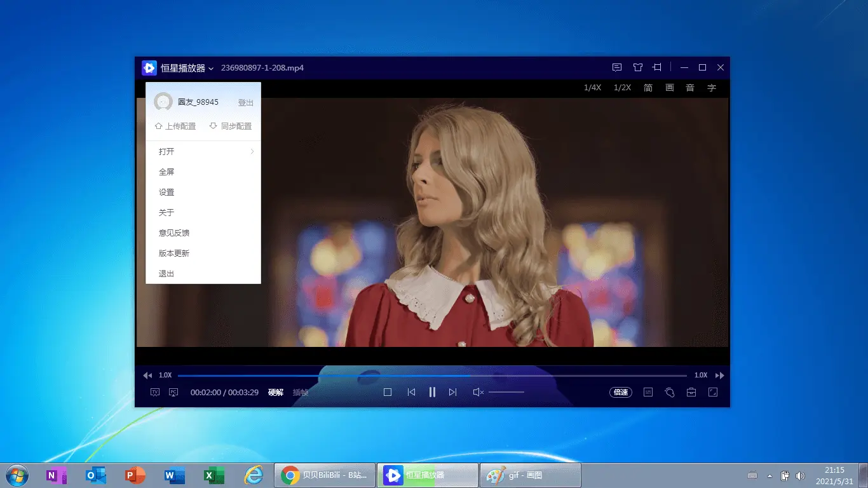Toggle 硬解 hardware decoding
The width and height of the screenshot is (868, 488).
276,393
